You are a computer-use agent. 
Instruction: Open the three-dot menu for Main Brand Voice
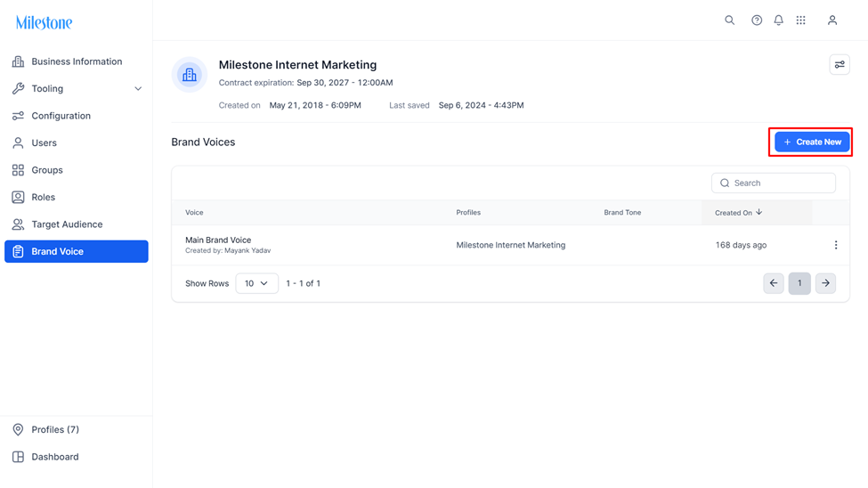[x=835, y=245]
